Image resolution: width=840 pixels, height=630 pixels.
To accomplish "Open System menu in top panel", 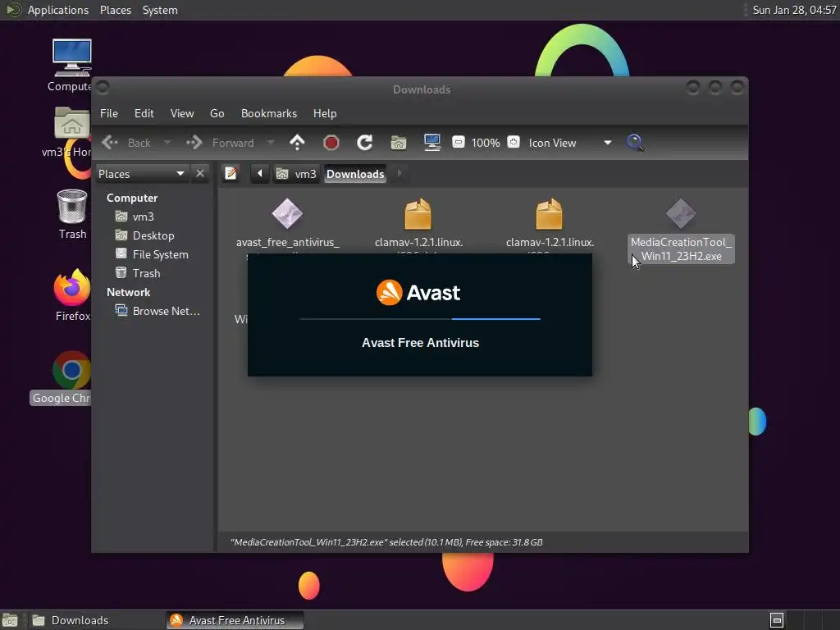I will coord(160,10).
